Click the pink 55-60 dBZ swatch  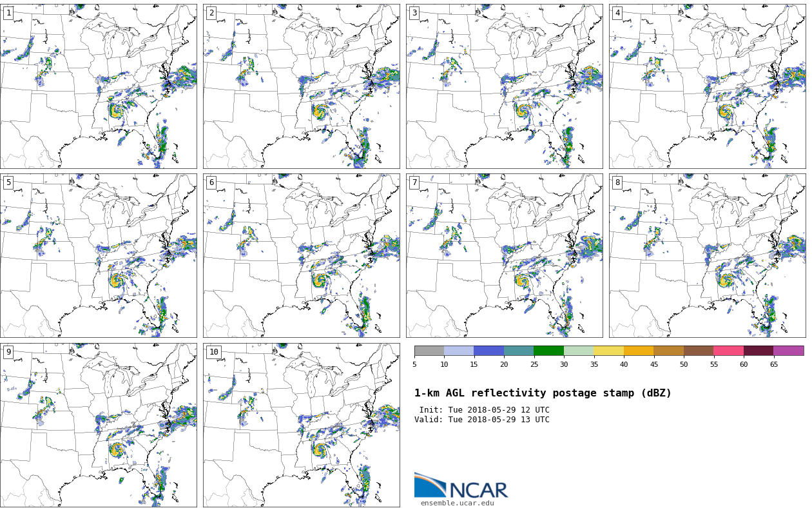[x=729, y=351]
